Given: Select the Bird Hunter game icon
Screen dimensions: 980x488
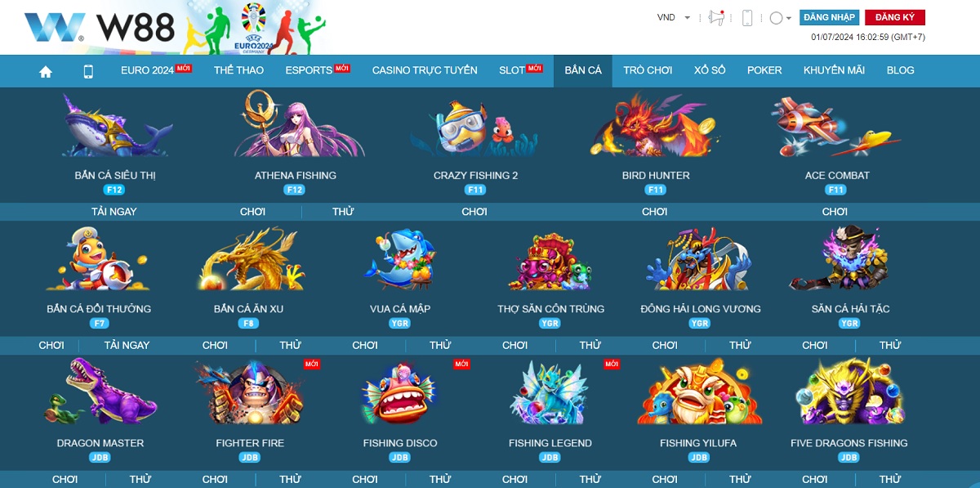Looking at the screenshot, I should [x=653, y=125].
